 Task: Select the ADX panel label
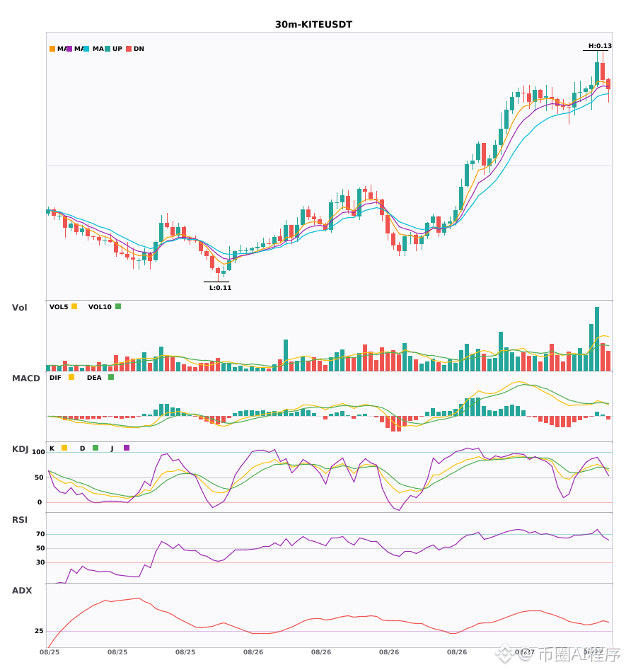22,591
